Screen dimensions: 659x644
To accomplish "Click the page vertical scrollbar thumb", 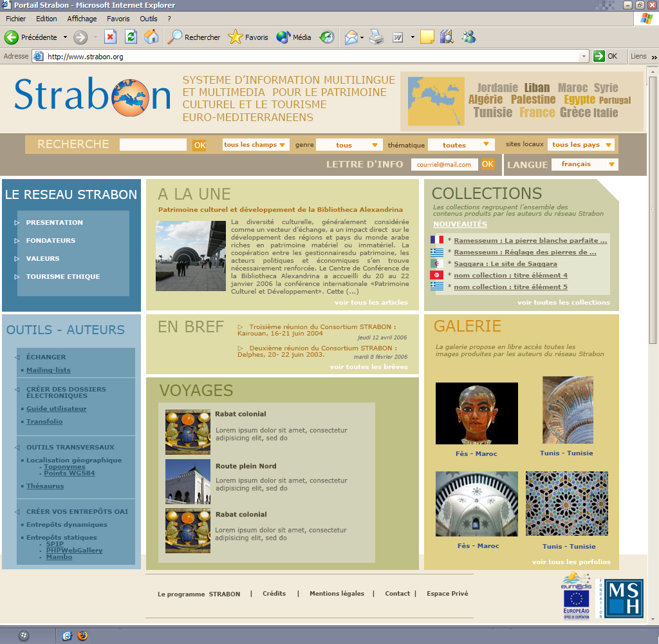I will pyautogui.click(x=653, y=211).
